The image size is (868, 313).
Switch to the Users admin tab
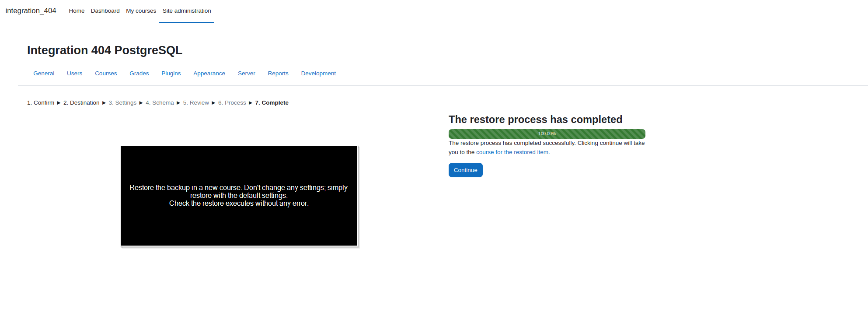[74, 74]
